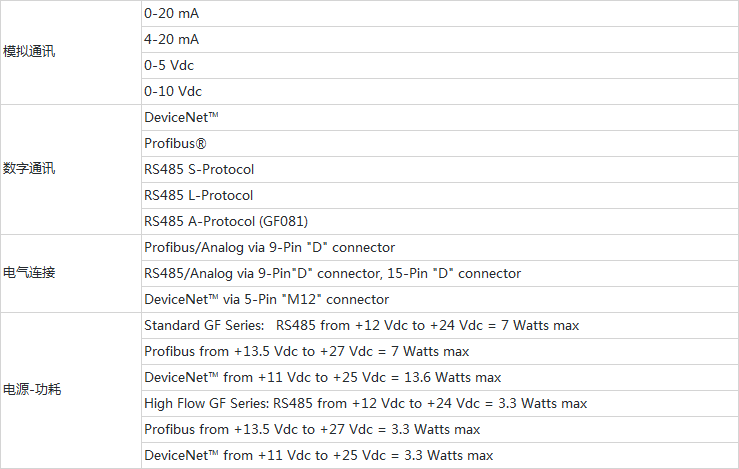This screenshot has height=469, width=739.
Task: Select Profibus/Analog 9-Pin "D" connector row
Action: tap(269, 247)
